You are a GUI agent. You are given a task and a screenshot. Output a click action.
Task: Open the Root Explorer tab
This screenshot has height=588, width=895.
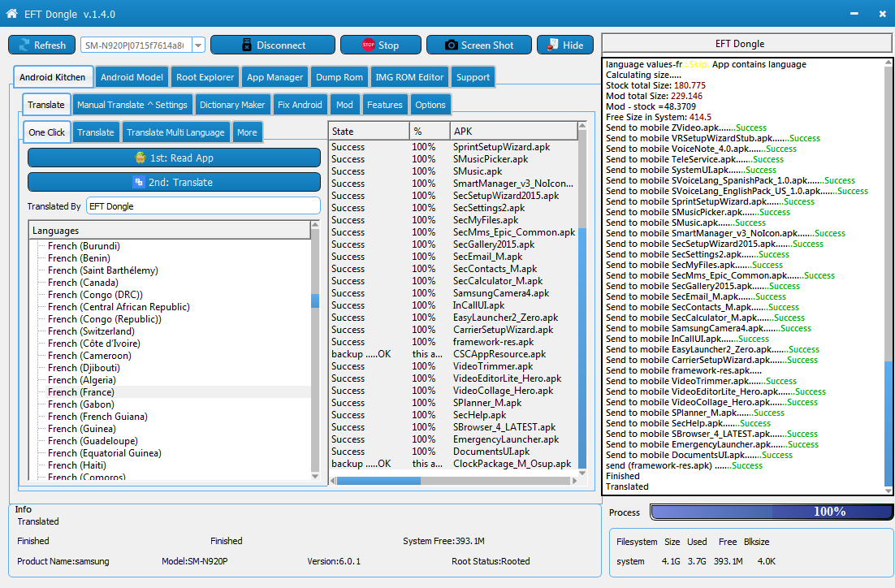[205, 77]
